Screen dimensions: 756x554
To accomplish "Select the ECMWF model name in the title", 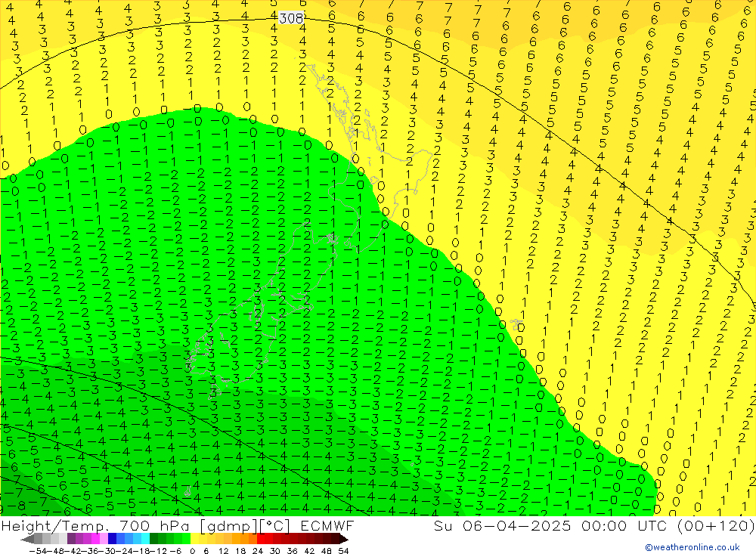I will point(327,525).
